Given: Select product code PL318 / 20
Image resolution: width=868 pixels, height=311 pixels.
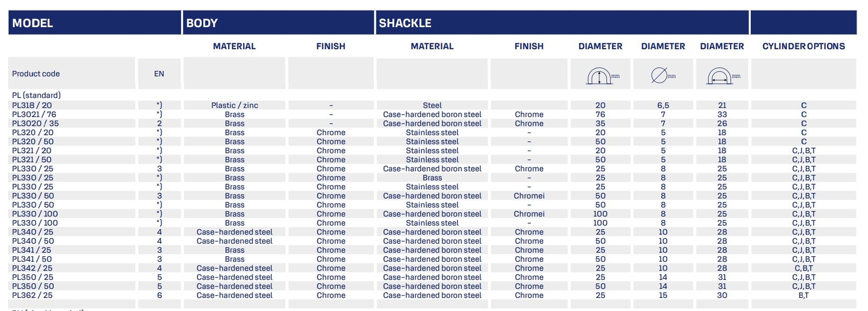Looking at the screenshot, I should [x=32, y=105].
